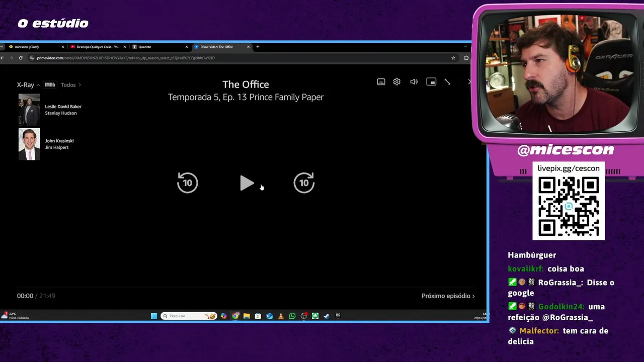
Task: Play the episode with the center play button
Action: pos(247,184)
